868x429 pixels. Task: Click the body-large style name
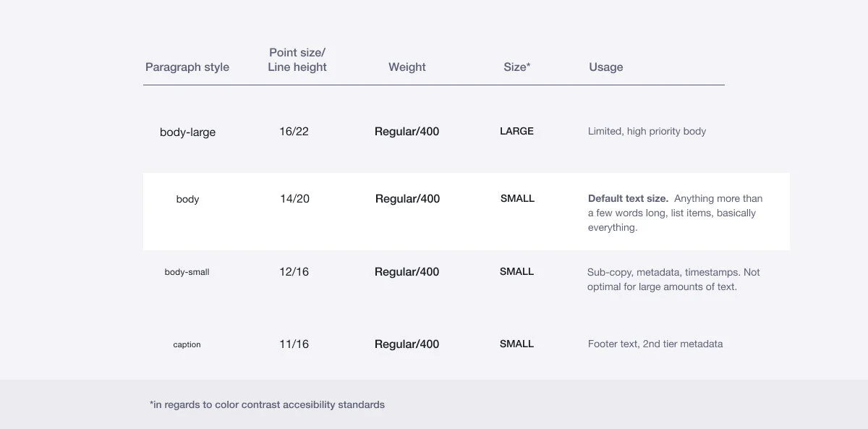tap(187, 132)
